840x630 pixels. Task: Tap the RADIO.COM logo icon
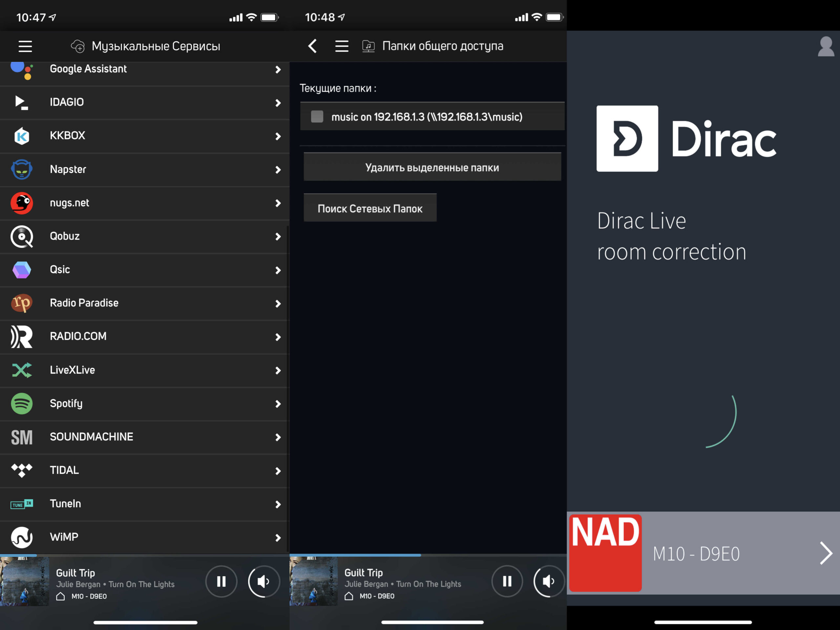click(22, 337)
